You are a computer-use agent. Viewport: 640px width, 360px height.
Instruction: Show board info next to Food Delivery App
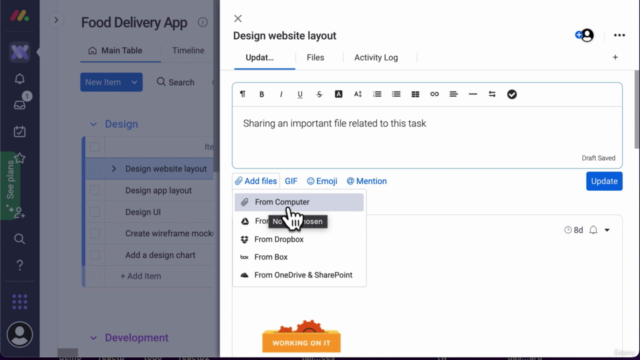pyautogui.click(x=202, y=22)
